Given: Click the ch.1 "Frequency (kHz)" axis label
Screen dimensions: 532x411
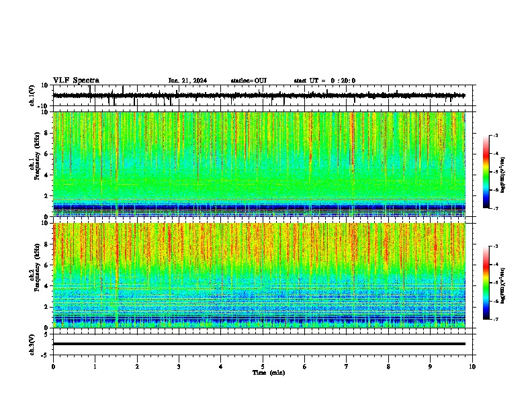Looking at the screenshot, I should tap(37, 156).
